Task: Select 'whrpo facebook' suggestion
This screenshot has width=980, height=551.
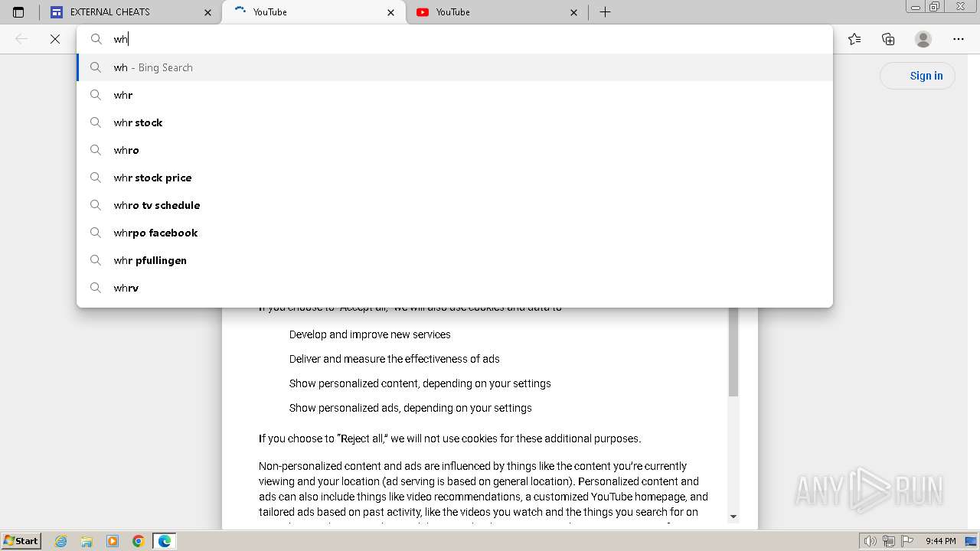Action: point(455,233)
